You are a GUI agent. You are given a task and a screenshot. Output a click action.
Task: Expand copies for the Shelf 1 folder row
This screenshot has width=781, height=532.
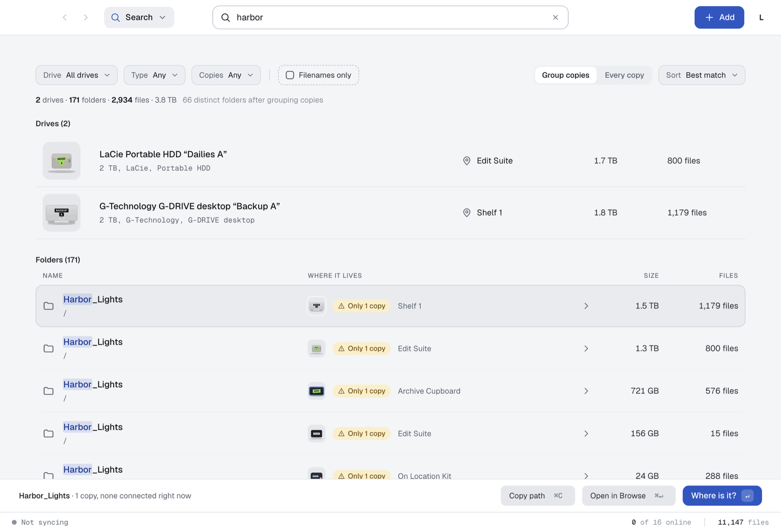tap(586, 306)
